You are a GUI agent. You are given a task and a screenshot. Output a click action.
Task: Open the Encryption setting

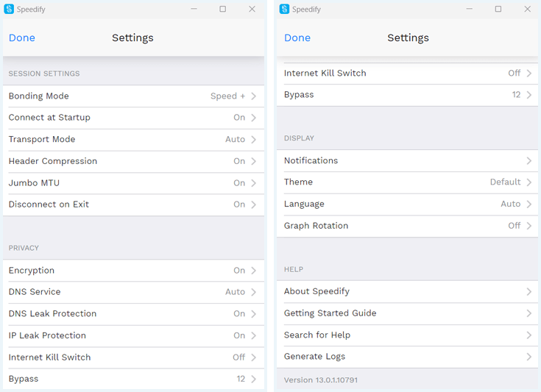pos(133,271)
